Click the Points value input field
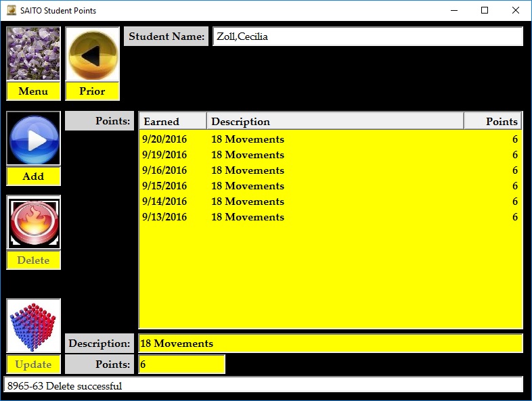This screenshot has width=532, height=401. click(x=181, y=364)
